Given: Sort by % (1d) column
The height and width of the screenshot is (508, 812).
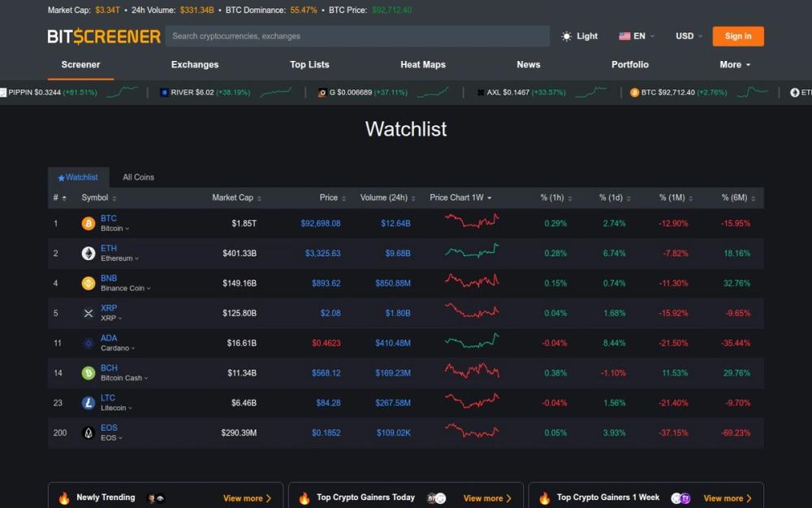Looking at the screenshot, I should click(x=615, y=198).
